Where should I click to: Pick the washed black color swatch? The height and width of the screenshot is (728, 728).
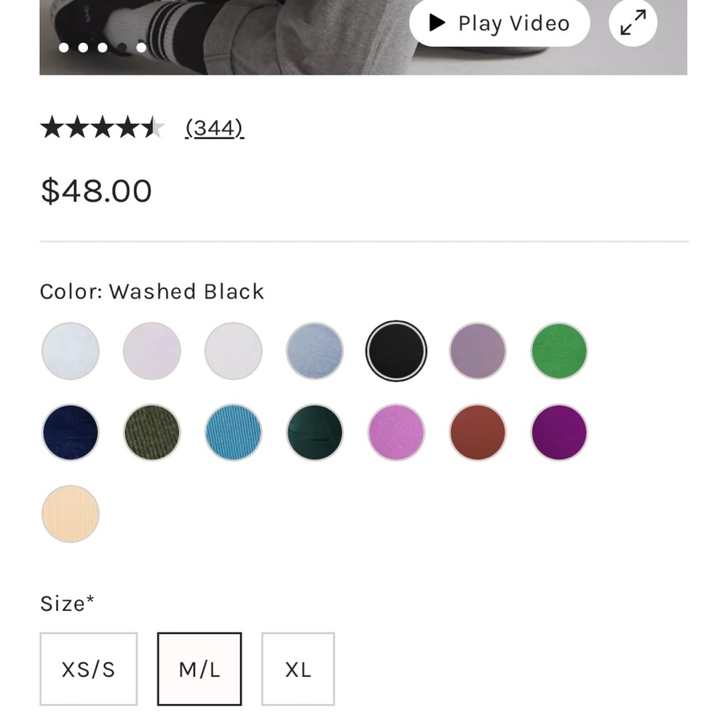click(x=396, y=351)
